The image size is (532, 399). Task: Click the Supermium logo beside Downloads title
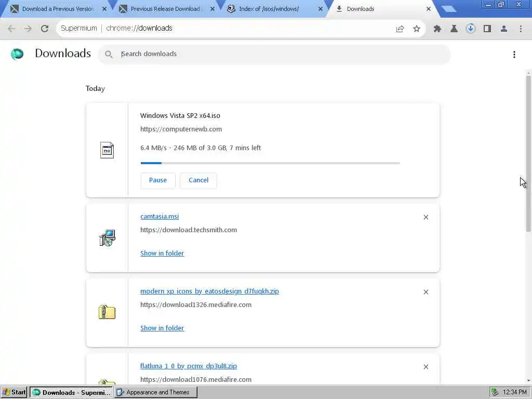(x=17, y=54)
